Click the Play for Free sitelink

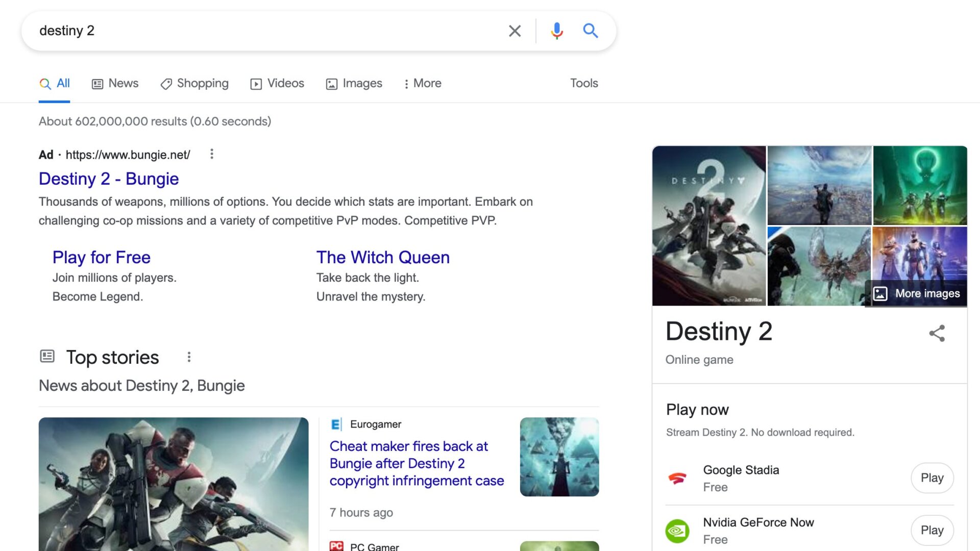pyautogui.click(x=101, y=257)
